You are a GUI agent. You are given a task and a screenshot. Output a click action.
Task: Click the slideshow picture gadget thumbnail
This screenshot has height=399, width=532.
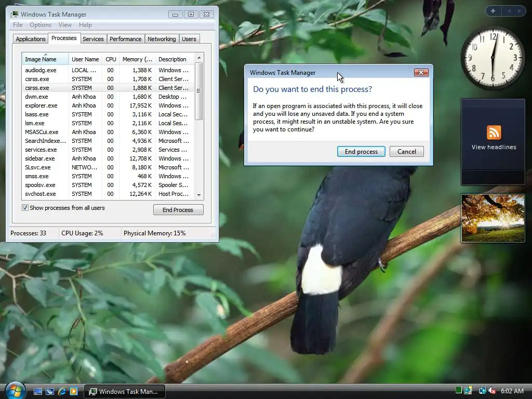click(493, 218)
